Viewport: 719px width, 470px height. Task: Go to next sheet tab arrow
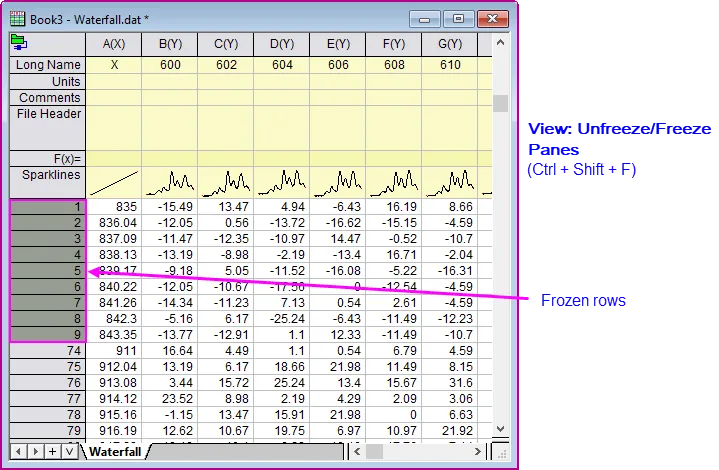(x=35, y=452)
